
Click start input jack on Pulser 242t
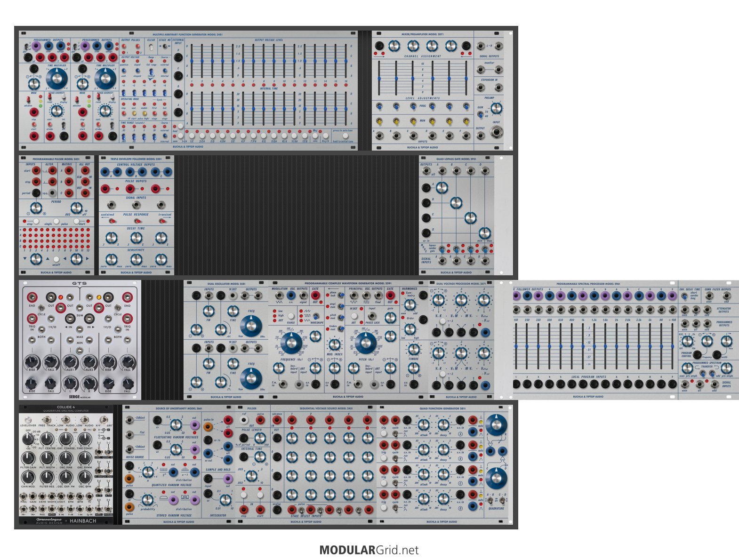click(x=36, y=170)
